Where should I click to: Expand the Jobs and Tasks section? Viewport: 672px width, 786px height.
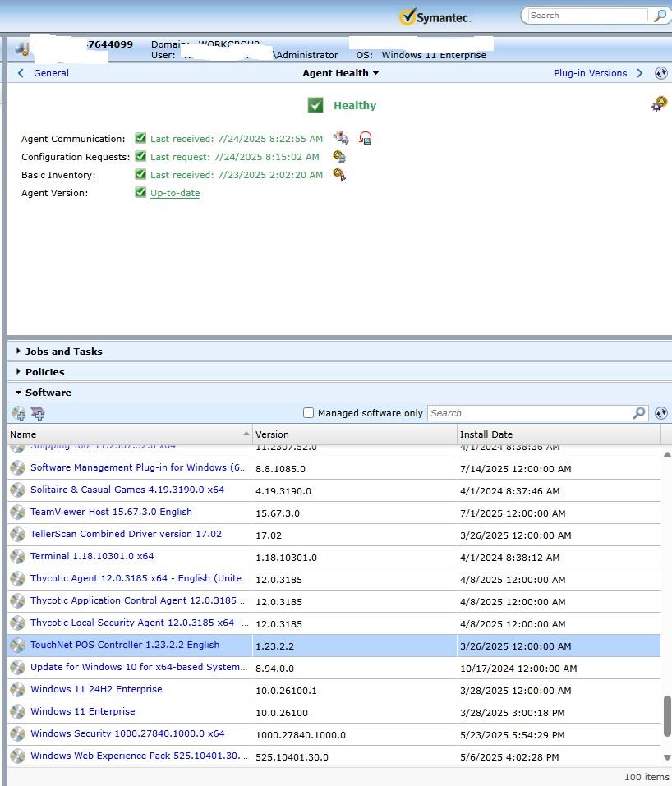(19, 351)
